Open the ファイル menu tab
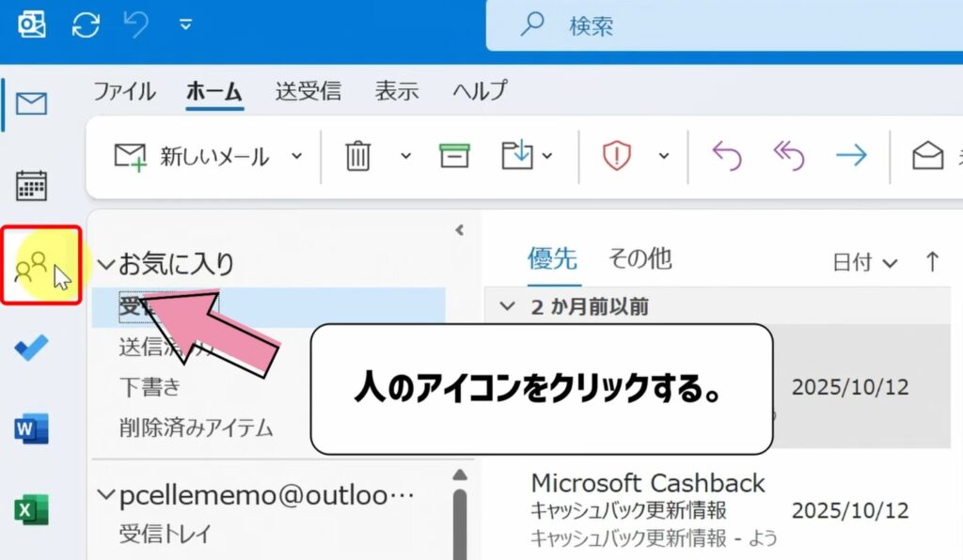 pos(124,91)
